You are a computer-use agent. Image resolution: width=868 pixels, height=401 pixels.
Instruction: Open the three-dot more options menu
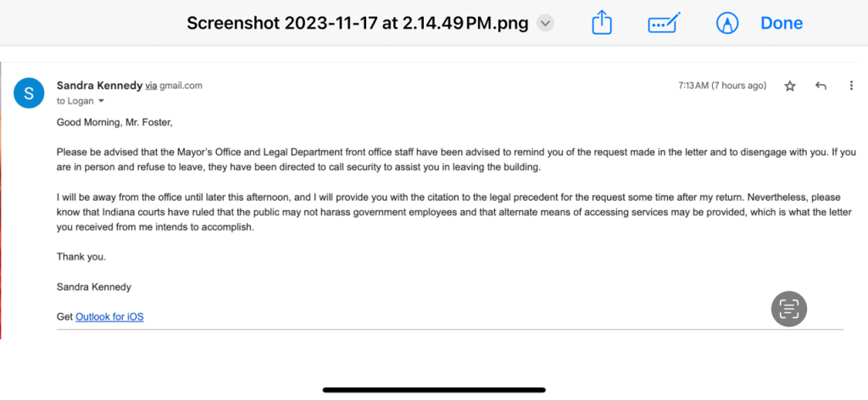coord(850,86)
